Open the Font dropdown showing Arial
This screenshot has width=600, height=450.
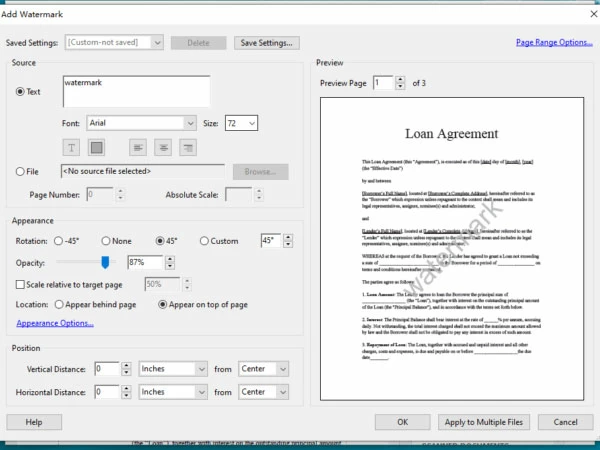pyautogui.click(x=142, y=123)
